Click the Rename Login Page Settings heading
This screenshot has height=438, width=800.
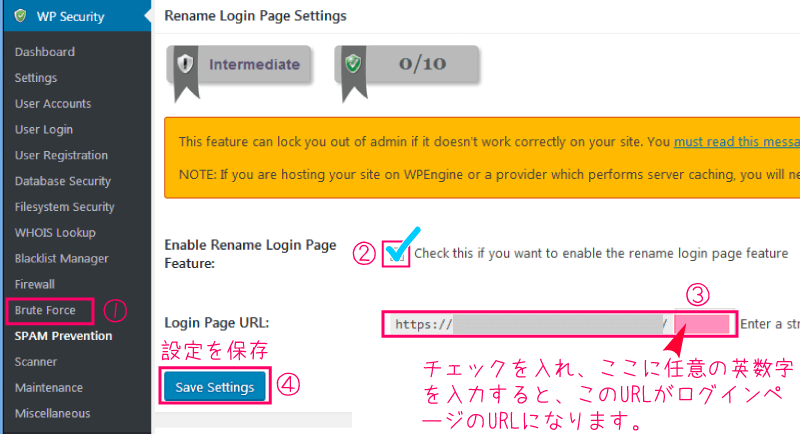(x=255, y=16)
